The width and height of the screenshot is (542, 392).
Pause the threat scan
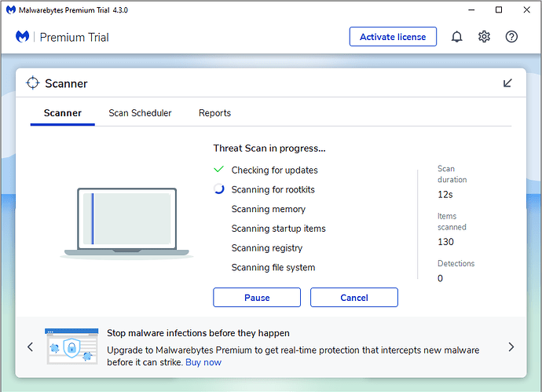click(257, 297)
